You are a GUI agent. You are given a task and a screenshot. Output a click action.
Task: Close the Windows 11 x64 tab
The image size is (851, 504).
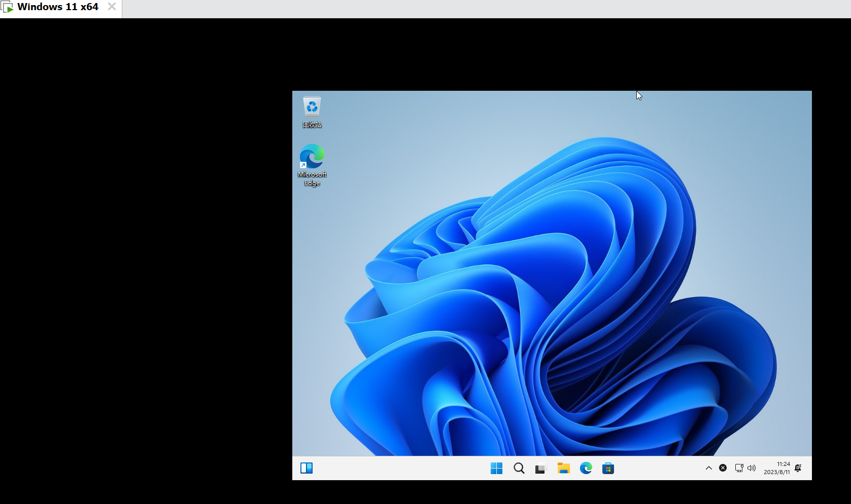coord(112,7)
